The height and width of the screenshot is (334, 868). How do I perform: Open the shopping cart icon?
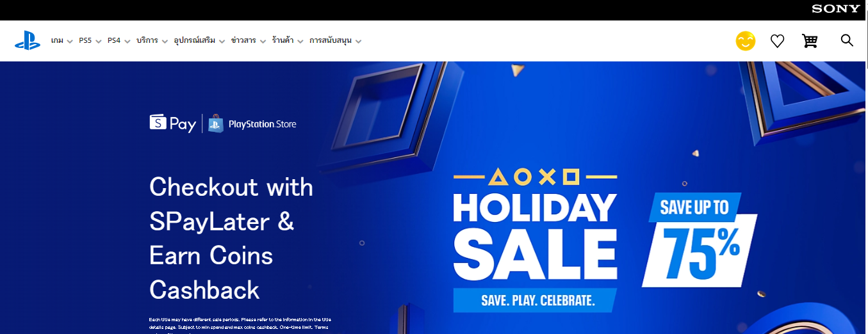(810, 41)
